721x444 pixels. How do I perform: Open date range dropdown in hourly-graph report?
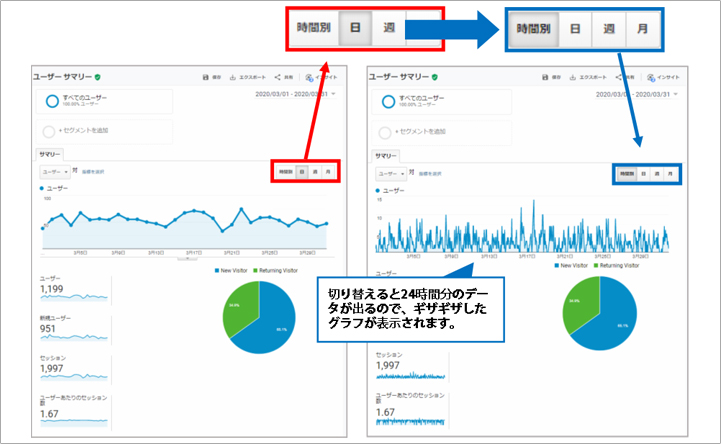[637, 94]
